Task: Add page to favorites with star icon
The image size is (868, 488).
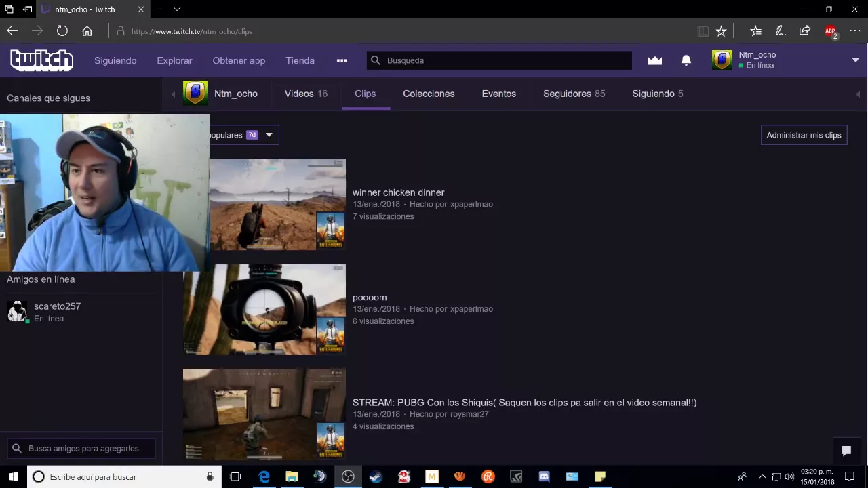Action: [722, 30]
